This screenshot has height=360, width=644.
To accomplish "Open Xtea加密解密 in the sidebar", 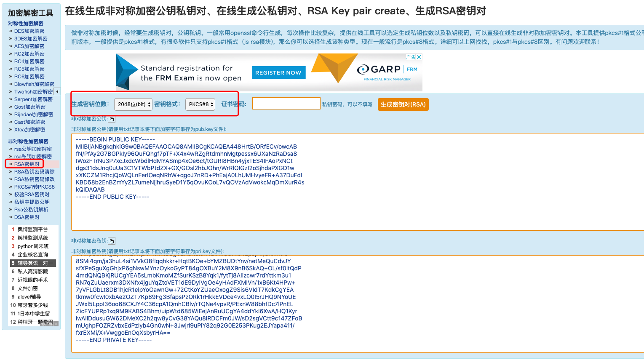I will point(30,130).
